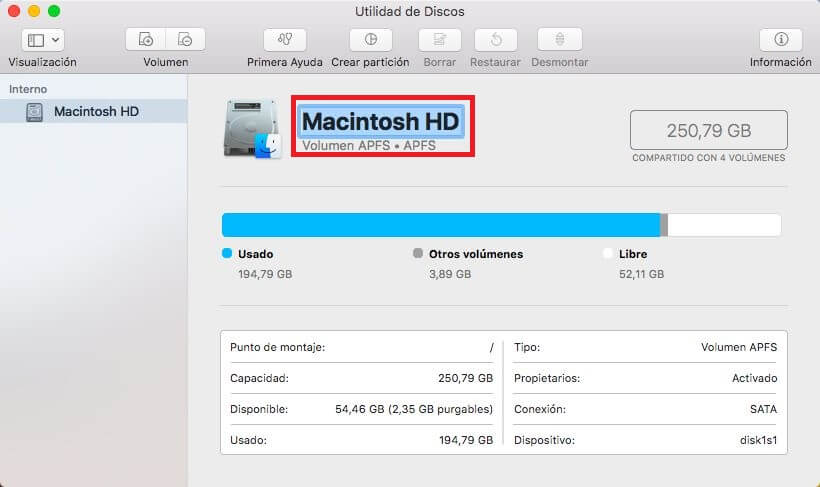Click the Interno sidebar section header
Screen dimensions: 820x487
28,89
